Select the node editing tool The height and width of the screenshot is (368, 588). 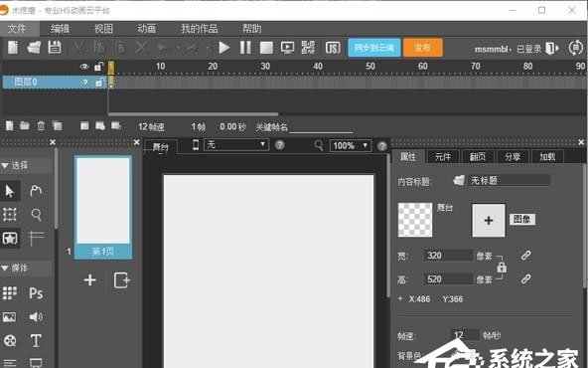[x=36, y=191]
